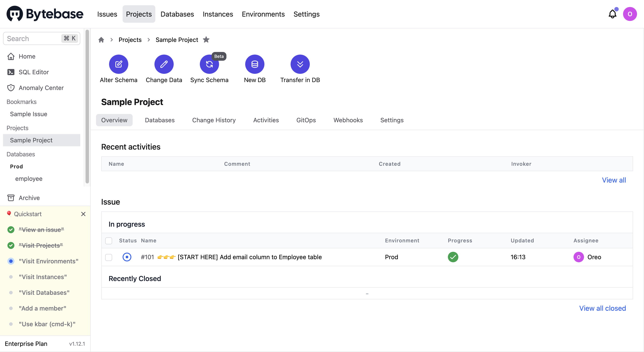Open the Environments top menu
644x352 pixels.
pos(263,14)
